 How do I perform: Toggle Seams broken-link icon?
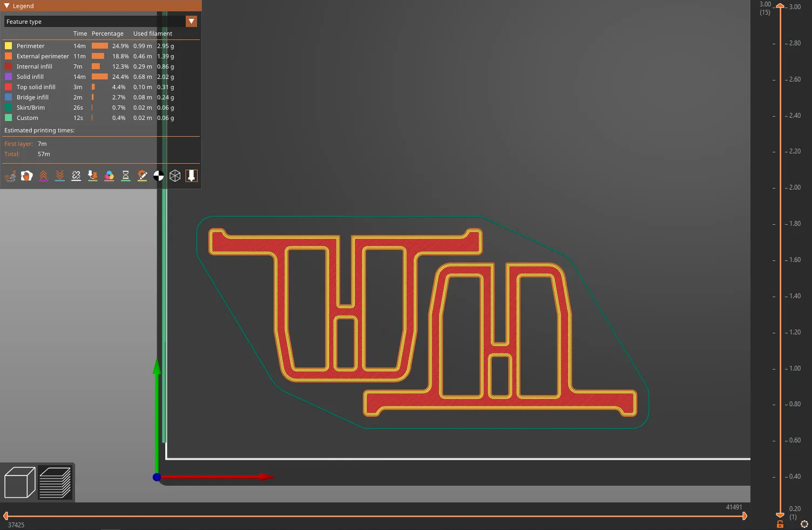pyautogui.click(x=76, y=176)
